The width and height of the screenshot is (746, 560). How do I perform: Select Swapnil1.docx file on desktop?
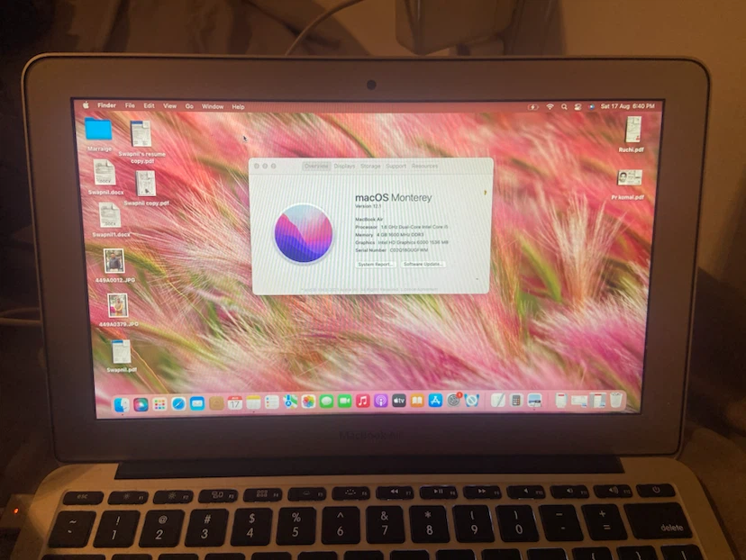pos(110,220)
